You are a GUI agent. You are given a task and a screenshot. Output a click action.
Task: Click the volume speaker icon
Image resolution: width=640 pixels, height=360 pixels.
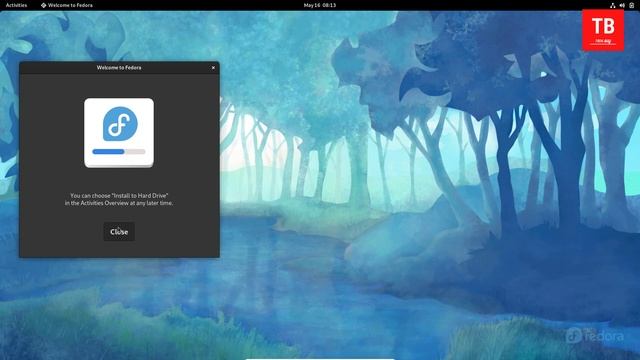[x=622, y=5]
